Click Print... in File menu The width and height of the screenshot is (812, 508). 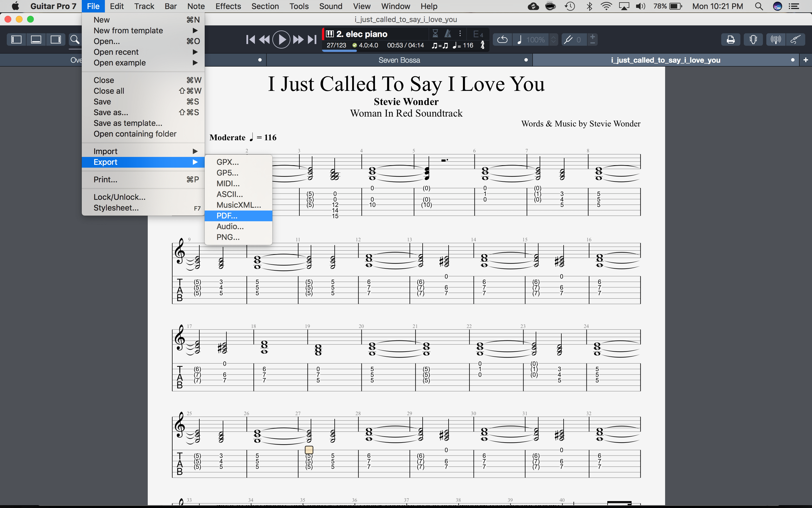(143, 179)
